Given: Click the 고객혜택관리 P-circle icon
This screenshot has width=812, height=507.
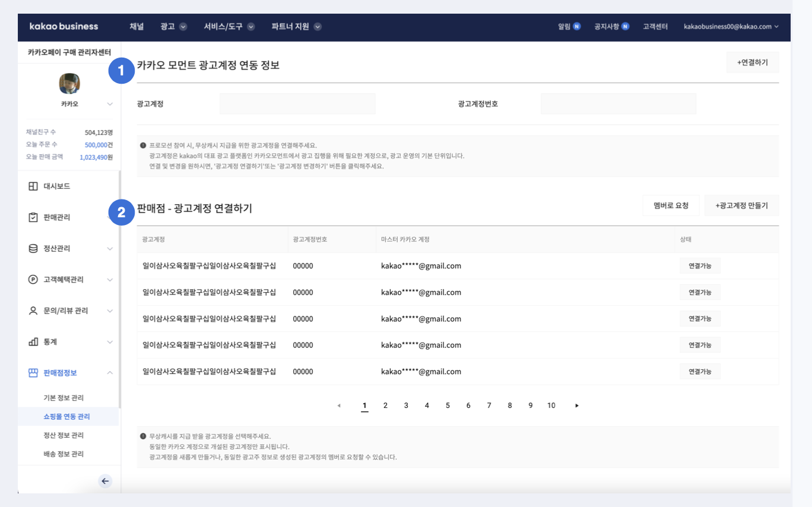Looking at the screenshot, I should [x=33, y=280].
